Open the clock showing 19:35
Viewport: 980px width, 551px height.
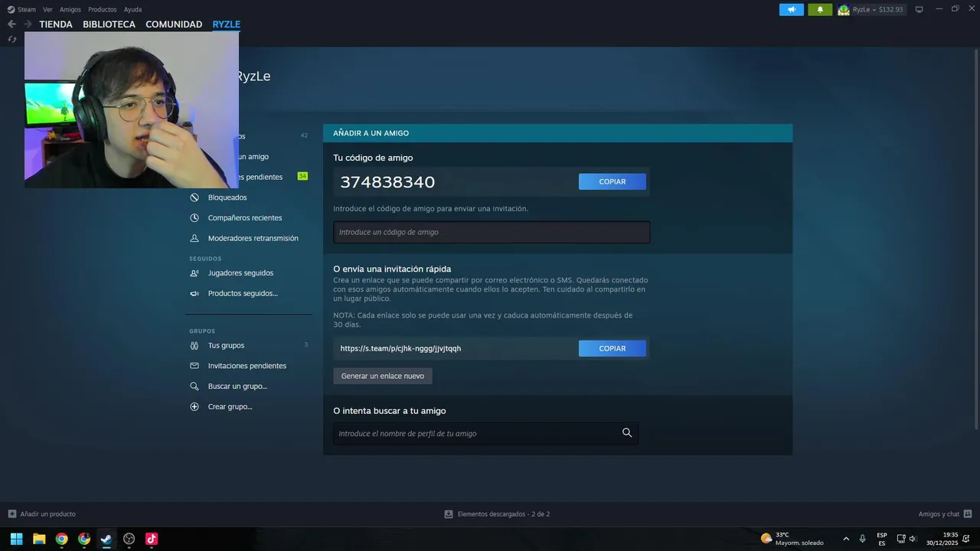(942, 539)
